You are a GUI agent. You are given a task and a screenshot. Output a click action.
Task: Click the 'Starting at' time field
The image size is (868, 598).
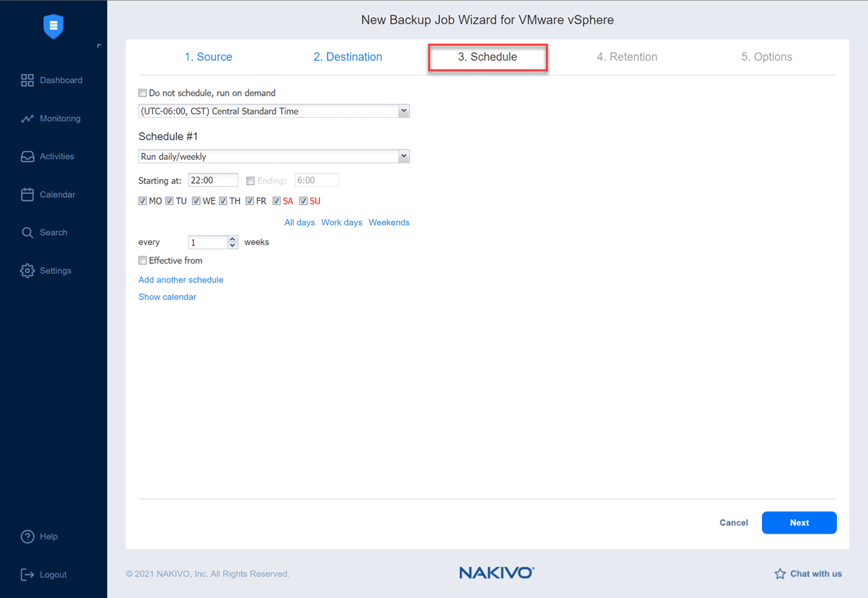[212, 179]
